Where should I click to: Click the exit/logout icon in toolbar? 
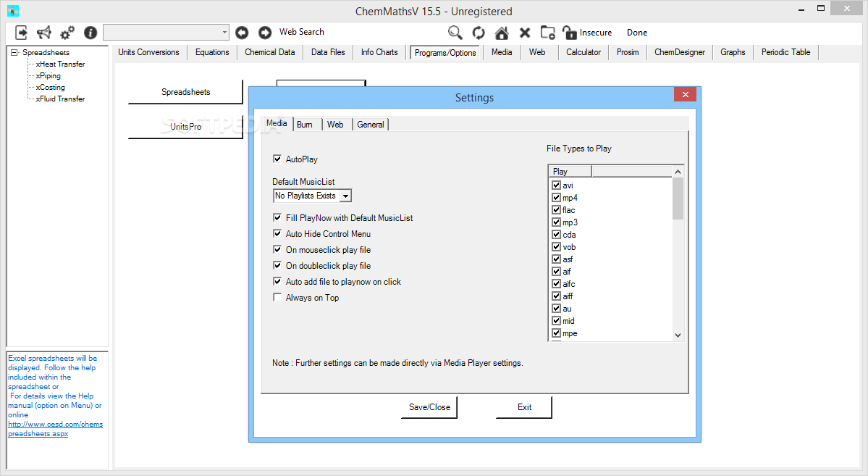21,33
